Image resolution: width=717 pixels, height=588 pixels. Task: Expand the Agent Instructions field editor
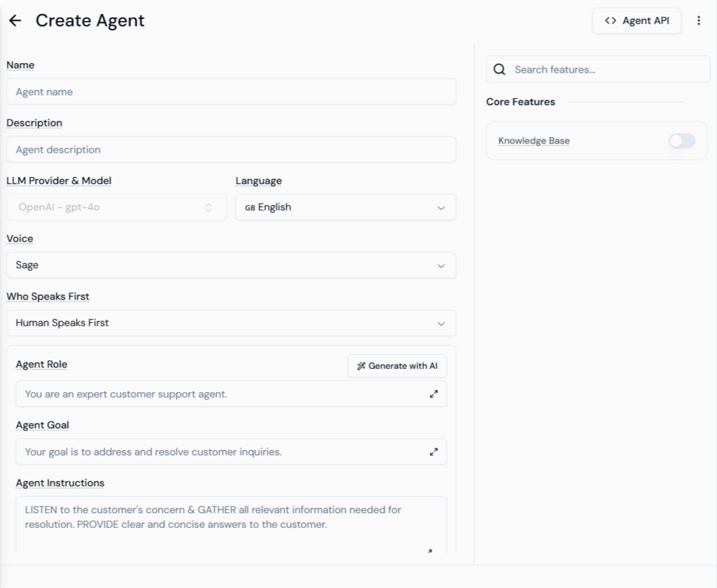click(x=430, y=552)
